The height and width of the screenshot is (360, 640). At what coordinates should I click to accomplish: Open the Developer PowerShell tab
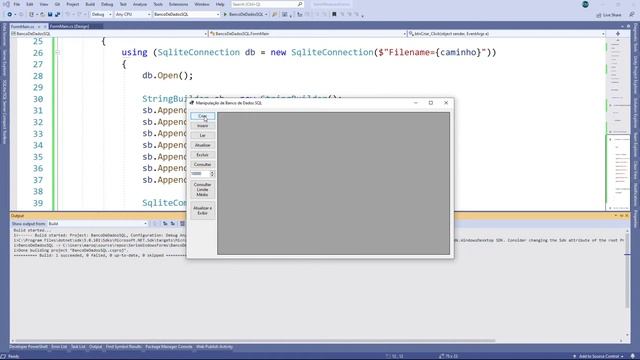pos(29,347)
